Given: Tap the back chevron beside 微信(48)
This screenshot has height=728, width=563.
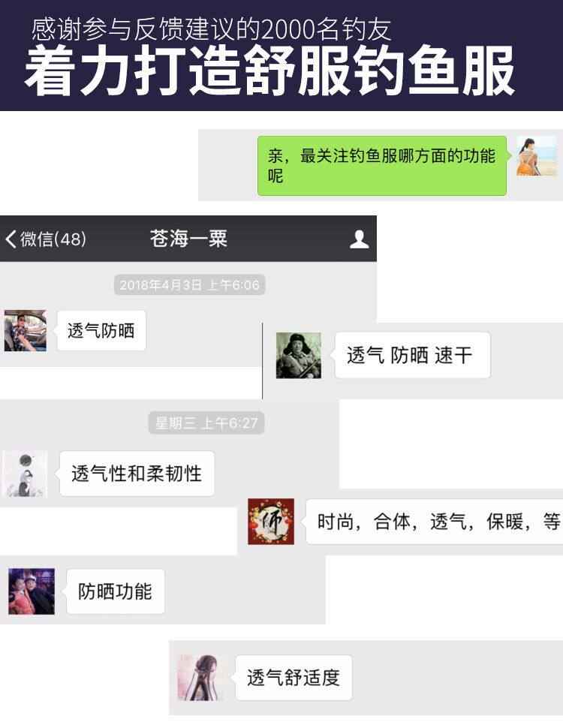Looking at the screenshot, I should coord(11,239).
